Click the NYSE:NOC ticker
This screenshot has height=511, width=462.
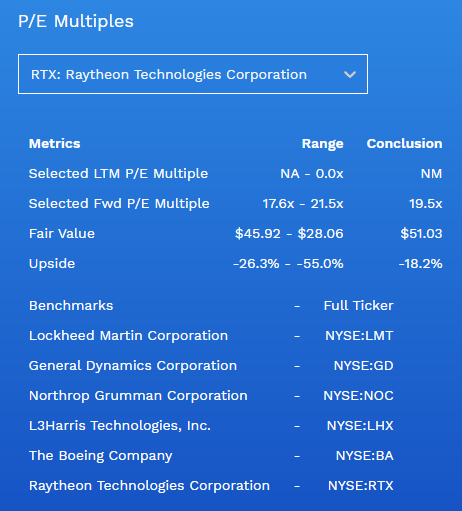[x=358, y=396]
